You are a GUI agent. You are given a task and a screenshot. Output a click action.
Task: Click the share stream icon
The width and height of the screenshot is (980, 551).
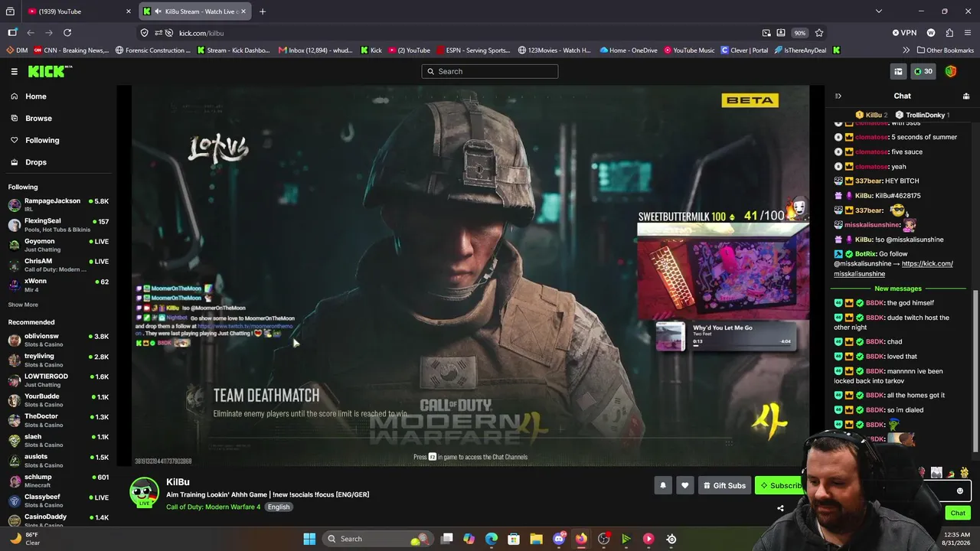pos(780,508)
